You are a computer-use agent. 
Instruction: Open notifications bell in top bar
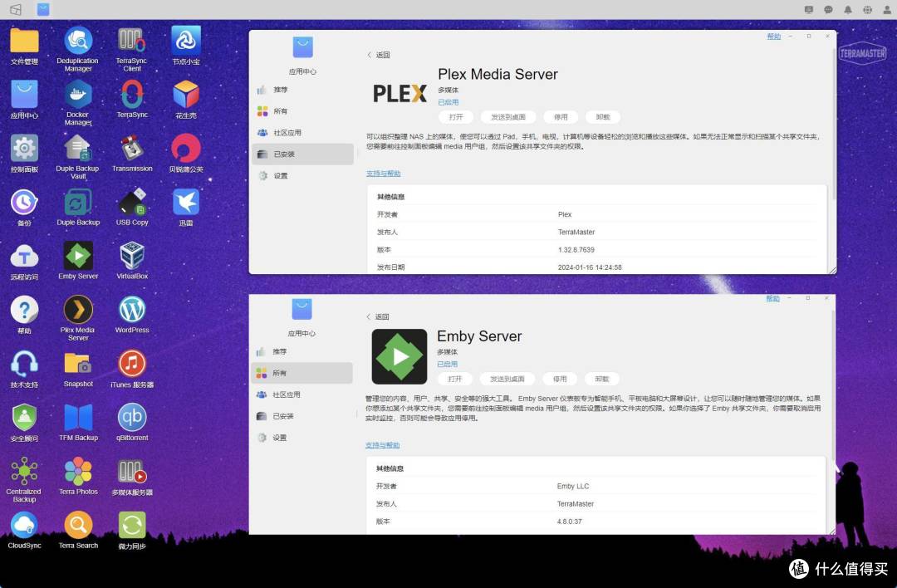click(x=848, y=10)
